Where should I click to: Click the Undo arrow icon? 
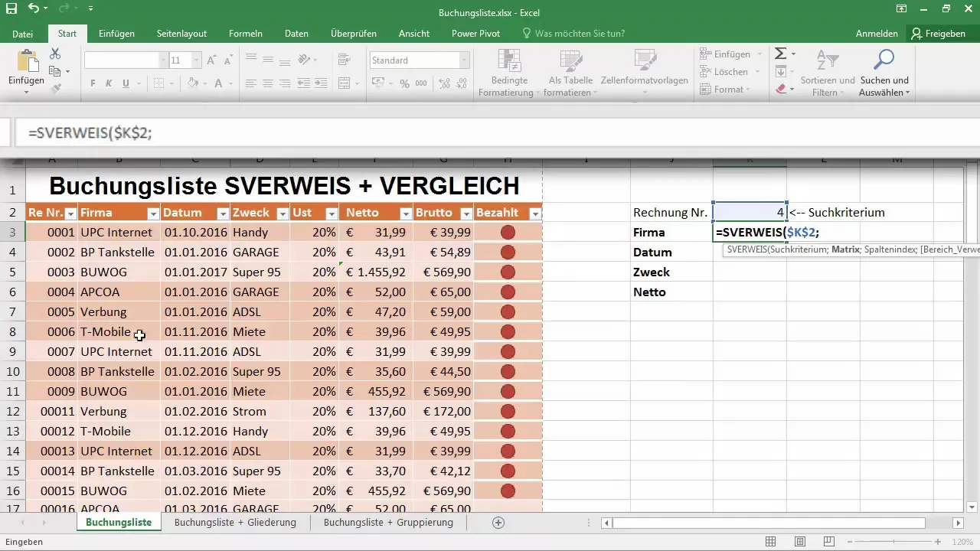click(x=33, y=8)
